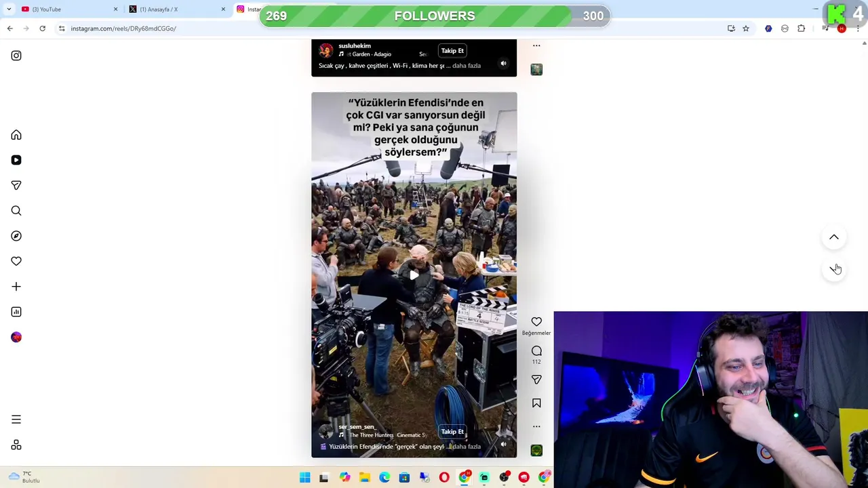
Task: Open audio thumbnail beside the ser_sem_sen_ reel
Action: click(x=536, y=450)
